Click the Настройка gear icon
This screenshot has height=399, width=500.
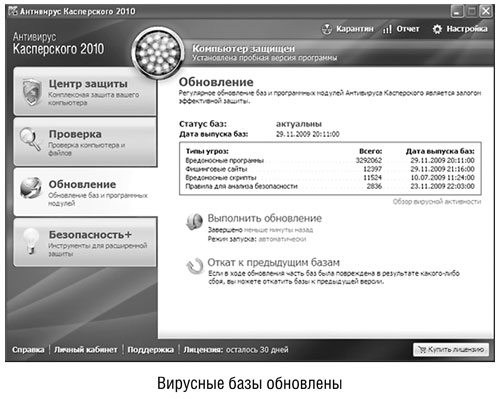(437, 29)
